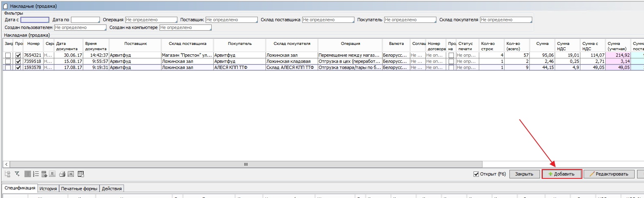Click the calculator with plus icon

44,174
